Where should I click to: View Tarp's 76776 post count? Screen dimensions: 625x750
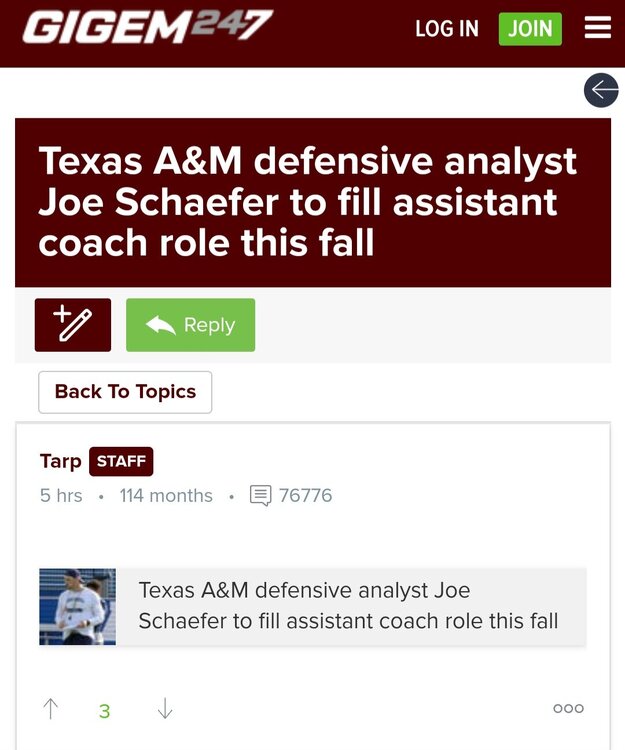(305, 495)
